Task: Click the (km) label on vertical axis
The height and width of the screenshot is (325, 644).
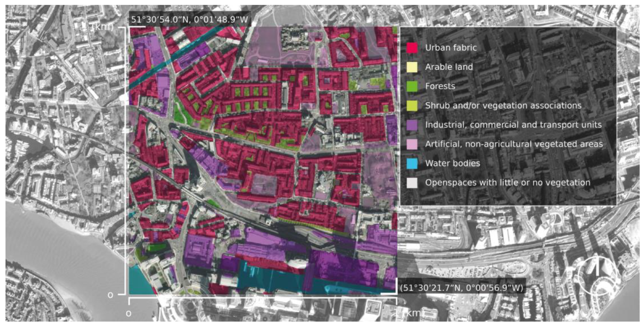Action: click(103, 27)
